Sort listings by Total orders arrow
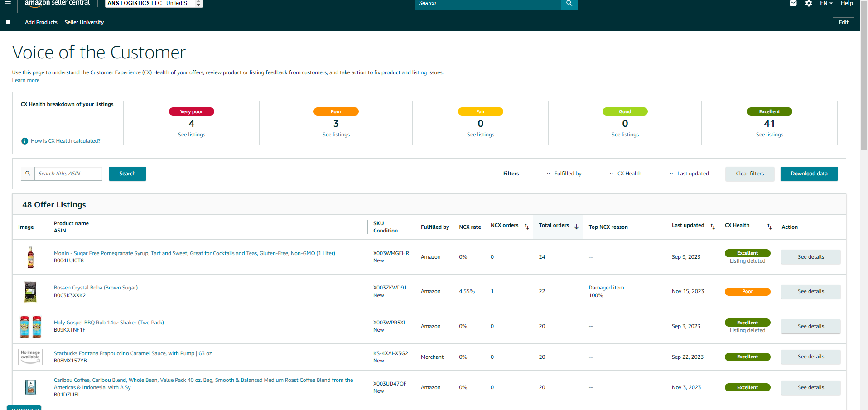The height and width of the screenshot is (410, 868). pos(576,227)
